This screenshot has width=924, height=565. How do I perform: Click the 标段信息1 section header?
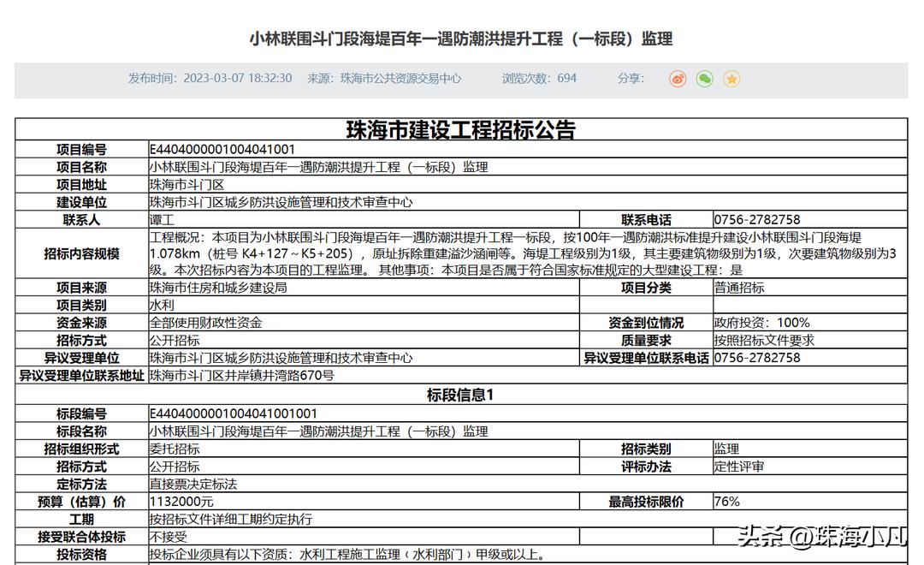tap(462, 393)
